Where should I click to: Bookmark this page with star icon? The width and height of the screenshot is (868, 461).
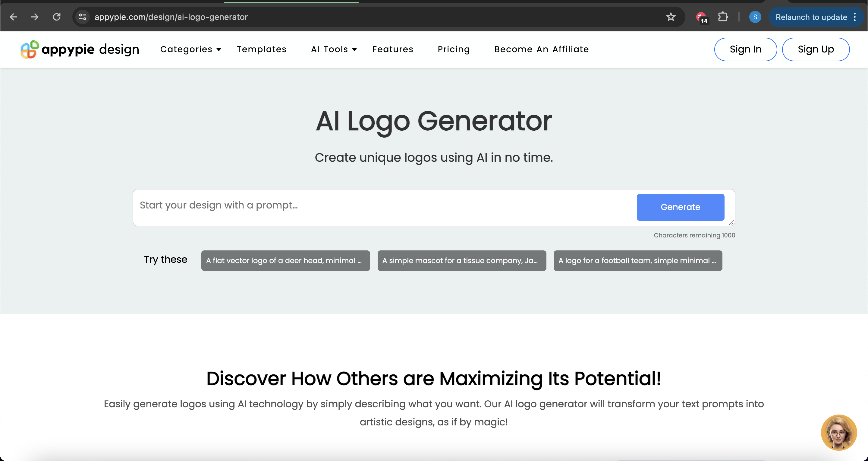(x=671, y=17)
